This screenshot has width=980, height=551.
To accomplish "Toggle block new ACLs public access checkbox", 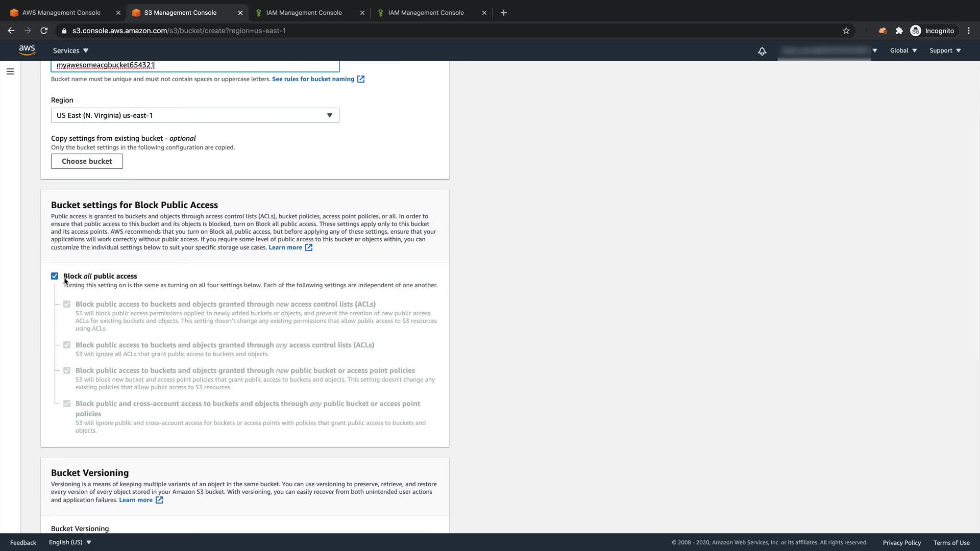I will (67, 304).
